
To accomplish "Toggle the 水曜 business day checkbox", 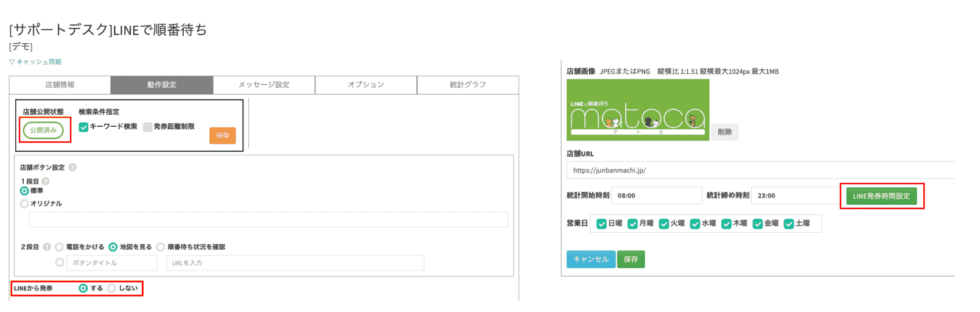I will click(695, 224).
